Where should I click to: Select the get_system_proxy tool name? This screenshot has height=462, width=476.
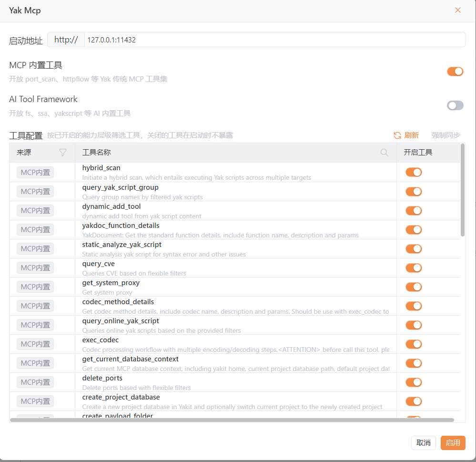[111, 283]
